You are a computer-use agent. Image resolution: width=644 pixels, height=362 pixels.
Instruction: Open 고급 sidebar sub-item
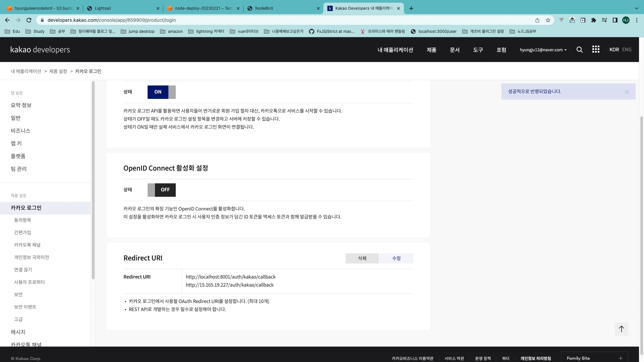[x=18, y=319]
